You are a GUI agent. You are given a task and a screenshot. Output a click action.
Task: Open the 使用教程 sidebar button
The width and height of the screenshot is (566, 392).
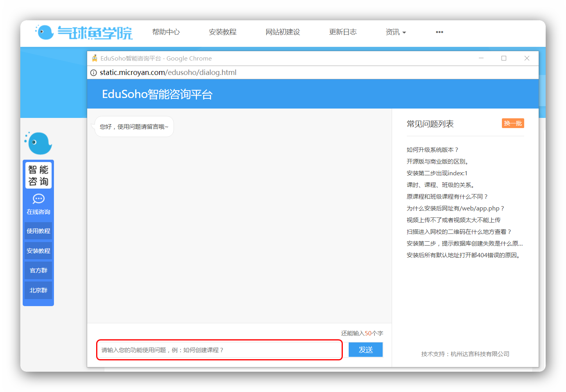point(38,231)
